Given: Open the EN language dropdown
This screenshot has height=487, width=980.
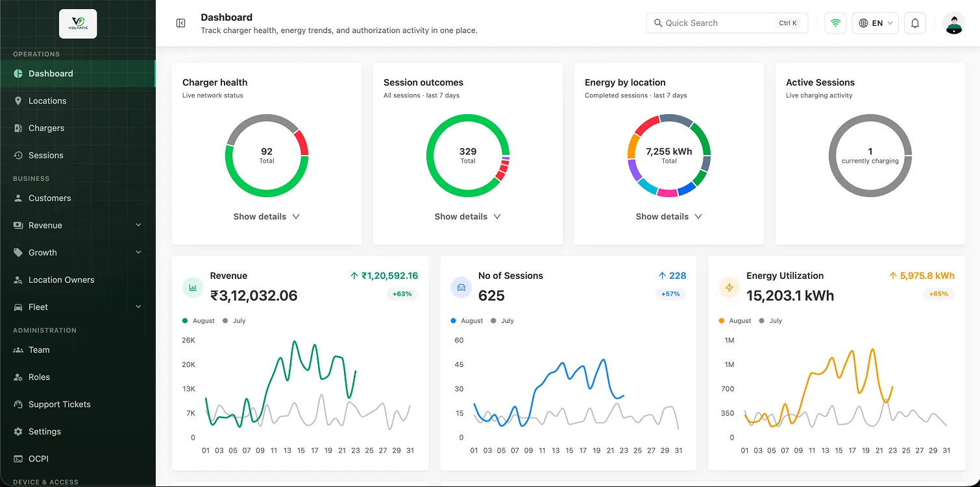Looking at the screenshot, I should 876,23.
